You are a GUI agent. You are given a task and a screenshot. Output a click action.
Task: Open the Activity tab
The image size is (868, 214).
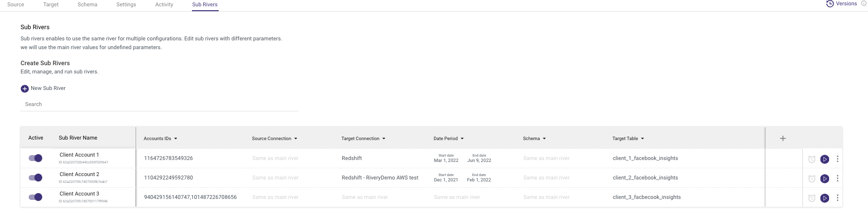[x=164, y=4]
